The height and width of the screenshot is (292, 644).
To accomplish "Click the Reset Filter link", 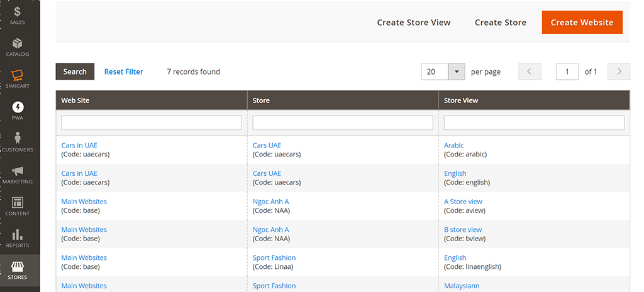I will 124,72.
